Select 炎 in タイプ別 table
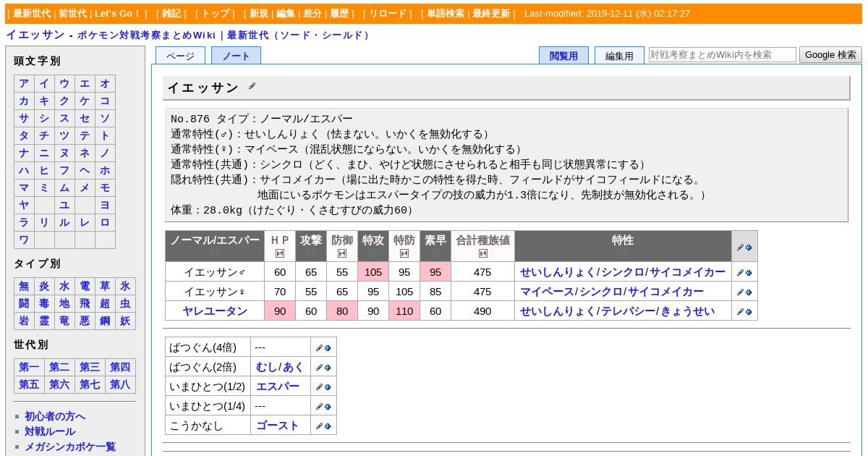The image size is (868, 456). pyautogui.click(x=44, y=286)
